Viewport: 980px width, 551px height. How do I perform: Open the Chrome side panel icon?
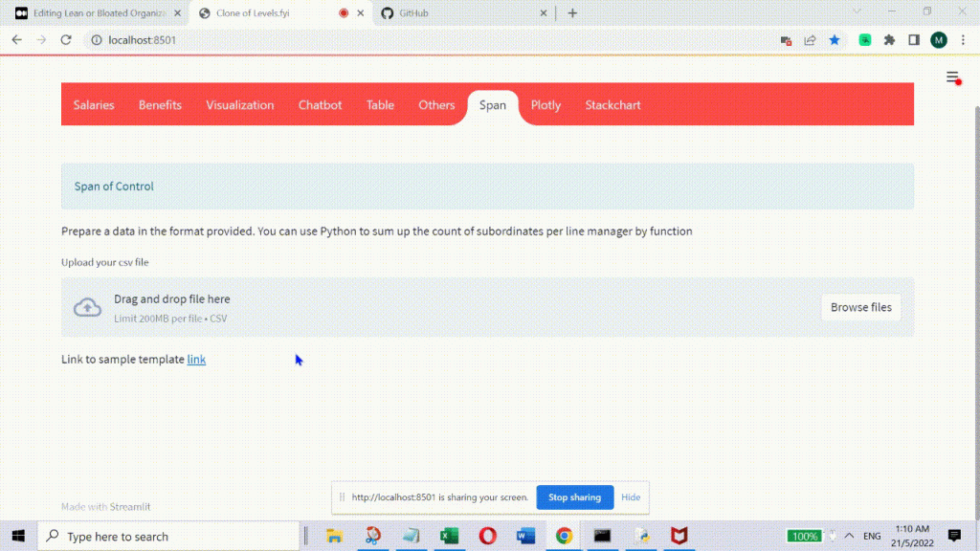point(914,40)
